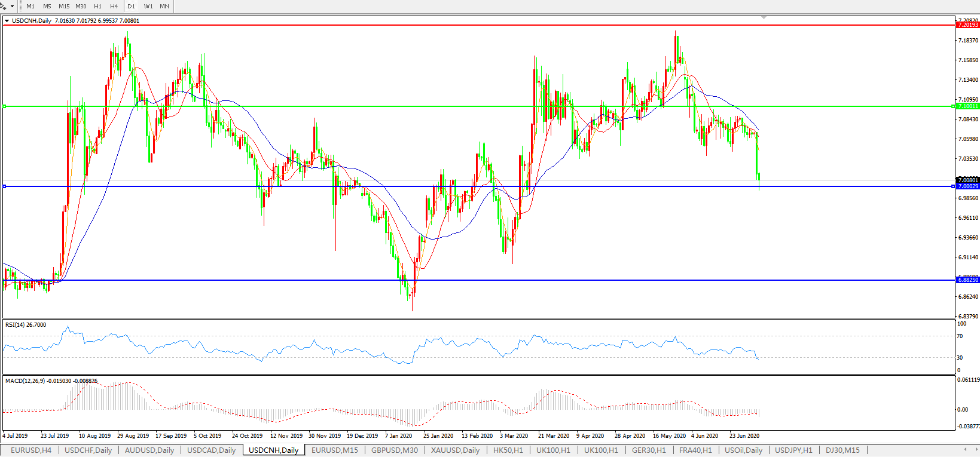Select the M15 timeframe button

pyautogui.click(x=64, y=6)
